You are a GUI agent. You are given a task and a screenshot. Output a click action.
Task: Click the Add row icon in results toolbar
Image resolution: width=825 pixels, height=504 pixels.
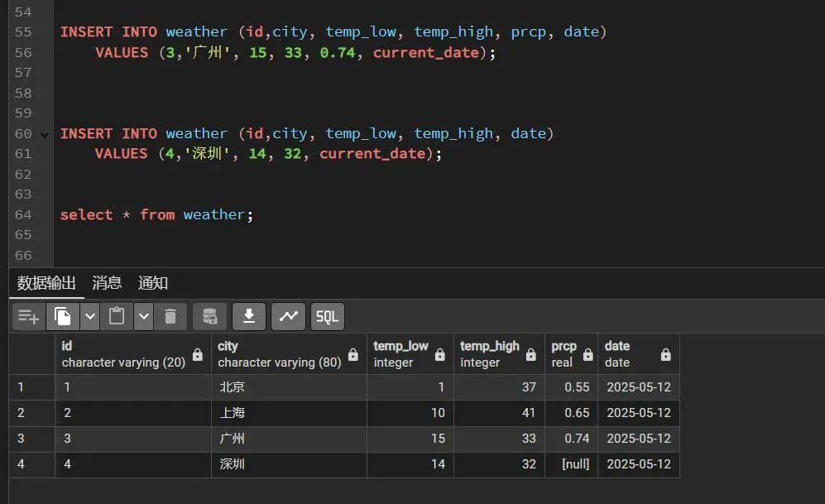click(x=28, y=316)
